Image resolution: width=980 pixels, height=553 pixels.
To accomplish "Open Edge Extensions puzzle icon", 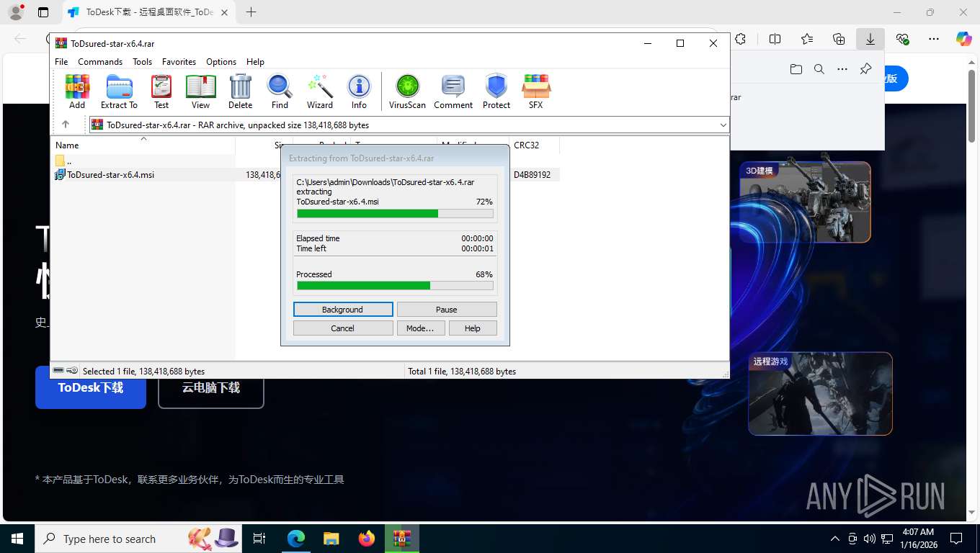I will pos(740,39).
